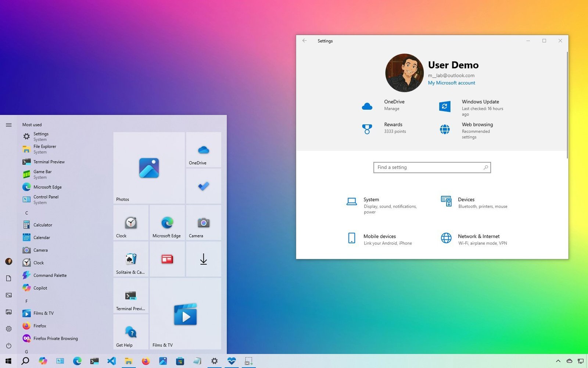Image resolution: width=588 pixels, height=368 pixels.
Task: Open Control Panel from Most used list
Action: point(46,199)
